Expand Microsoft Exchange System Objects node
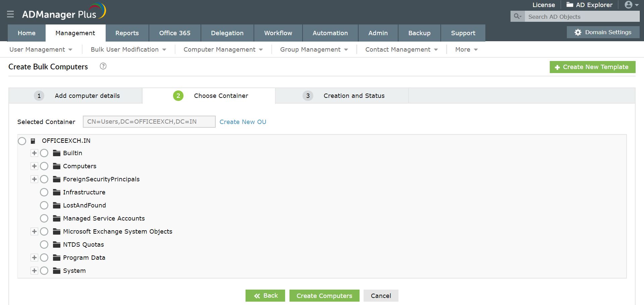The image size is (644, 305). pos(34,231)
